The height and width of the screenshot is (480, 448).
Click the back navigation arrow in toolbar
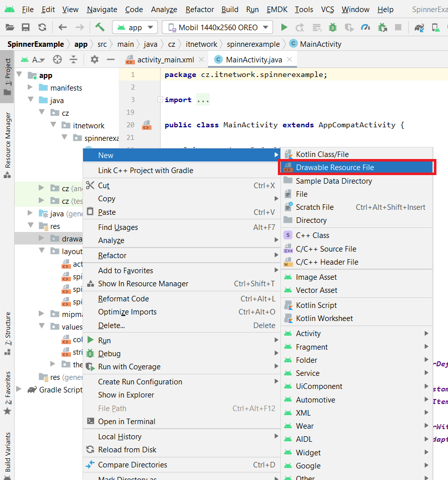(62, 28)
